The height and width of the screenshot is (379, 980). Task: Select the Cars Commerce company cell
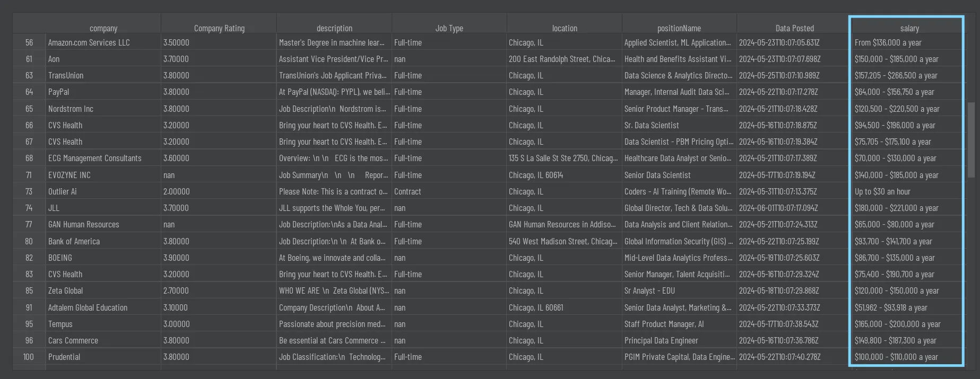pos(103,340)
